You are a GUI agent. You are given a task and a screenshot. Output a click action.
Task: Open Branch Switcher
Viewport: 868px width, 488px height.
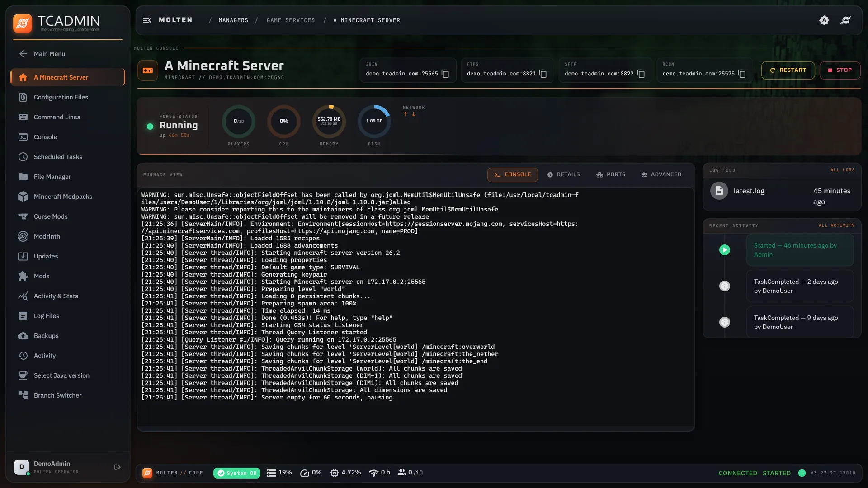pyautogui.click(x=67, y=395)
